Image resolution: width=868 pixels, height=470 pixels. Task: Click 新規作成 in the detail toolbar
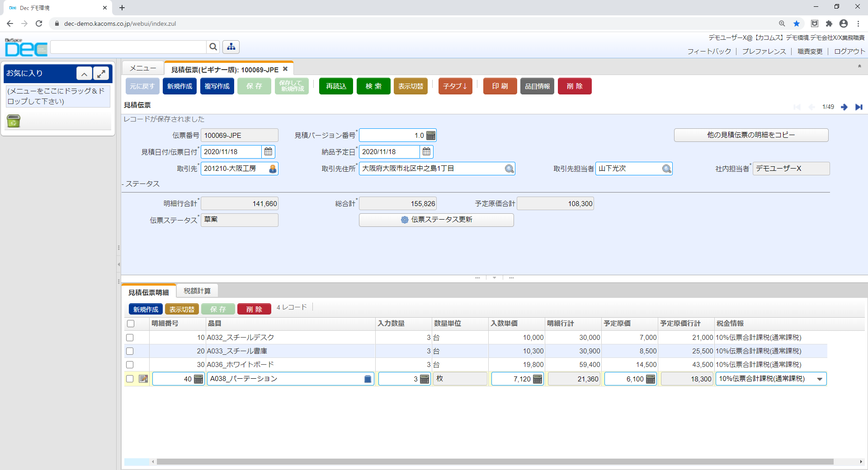pos(146,309)
